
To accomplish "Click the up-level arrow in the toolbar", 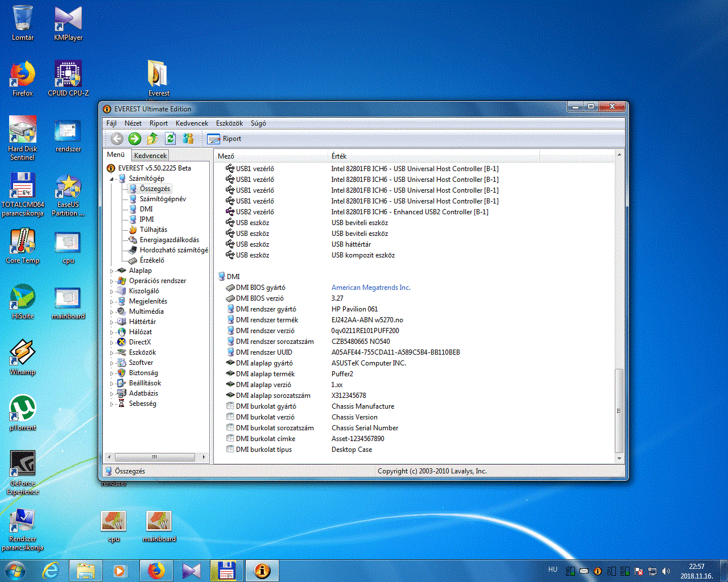I will [x=152, y=139].
